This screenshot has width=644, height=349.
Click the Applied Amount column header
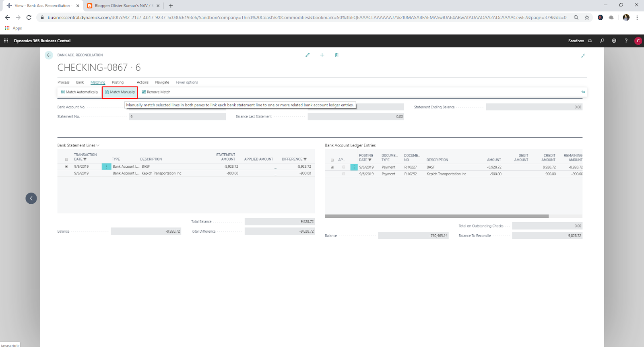pyautogui.click(x=258, y=159)
